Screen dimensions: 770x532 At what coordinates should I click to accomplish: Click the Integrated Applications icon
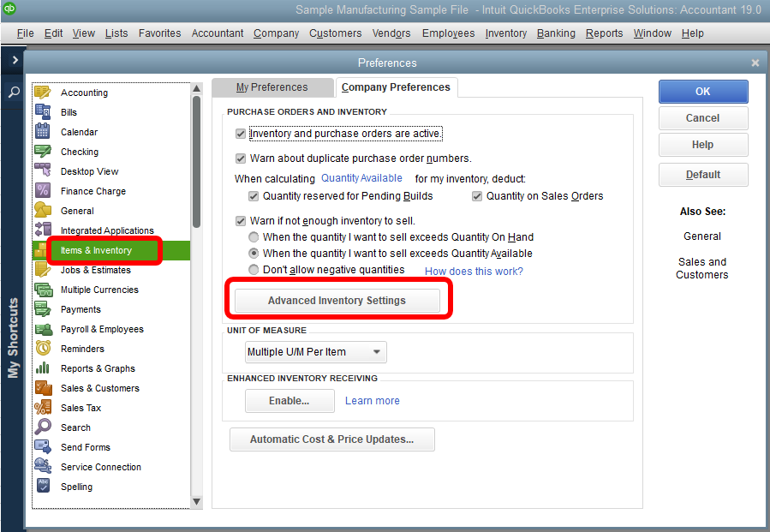[43, 230]
